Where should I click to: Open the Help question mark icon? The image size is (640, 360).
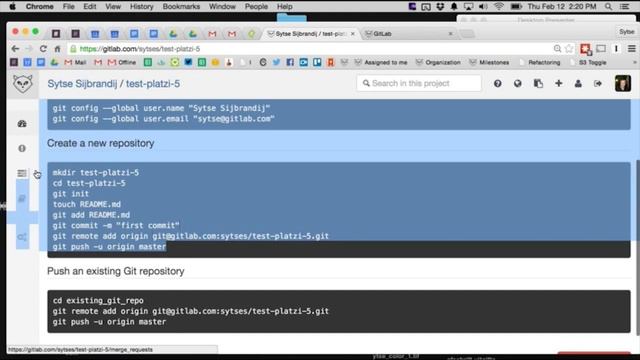[498, 84]
